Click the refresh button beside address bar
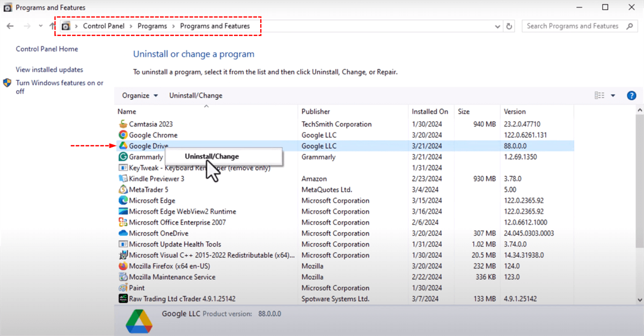The height and width of the screenshot is (336, 644). 509,26
